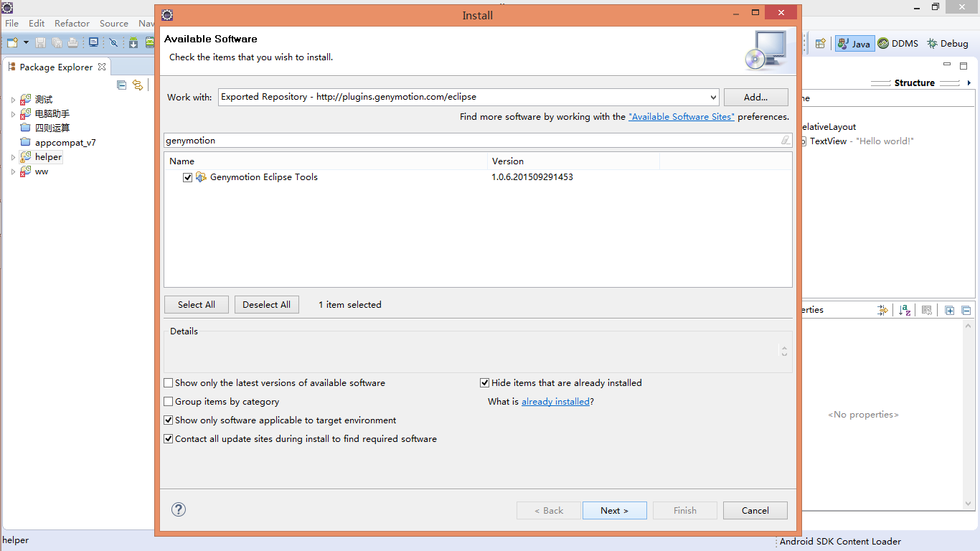Select the appcompat_v7 folder icon

(x=26, y=142)
